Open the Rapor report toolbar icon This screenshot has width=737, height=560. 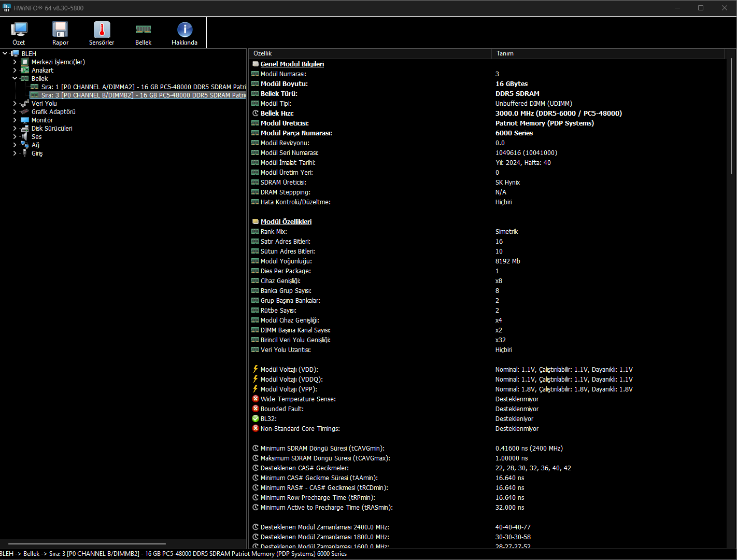60,30
